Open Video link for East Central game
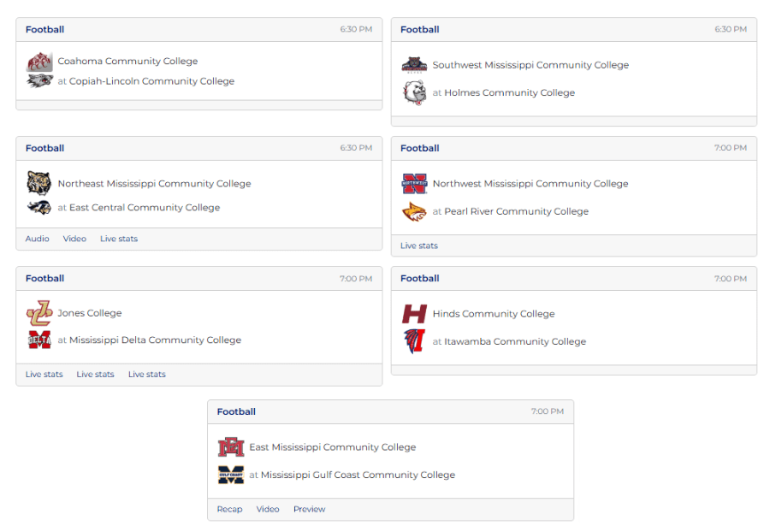This screenshot has width=770, height=532. (x=74, y=239)
